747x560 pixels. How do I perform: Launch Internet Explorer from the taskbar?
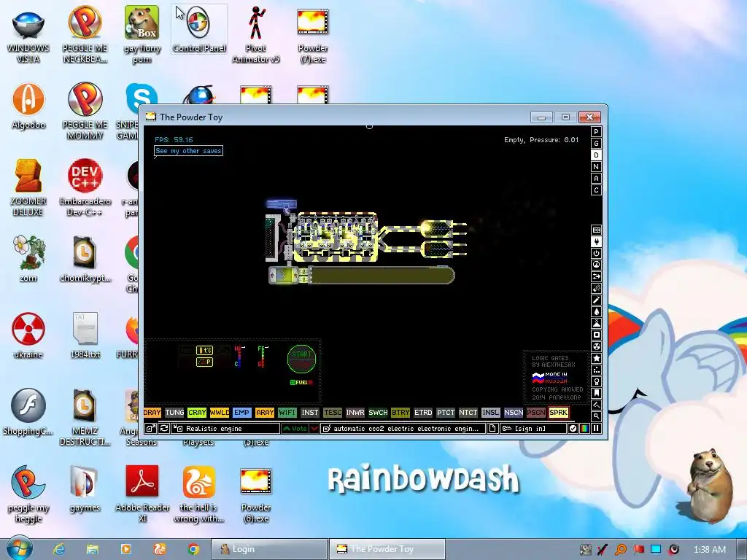tap(59, 549)
